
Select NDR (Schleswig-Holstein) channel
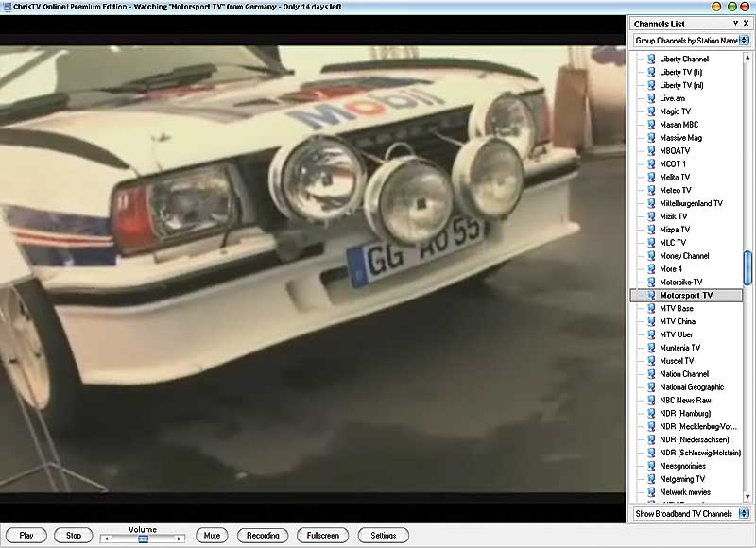tap(700, 454)
